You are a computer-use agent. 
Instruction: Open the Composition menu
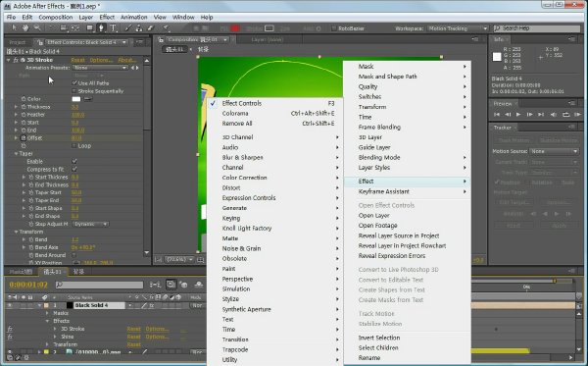[x=56, y=18]
